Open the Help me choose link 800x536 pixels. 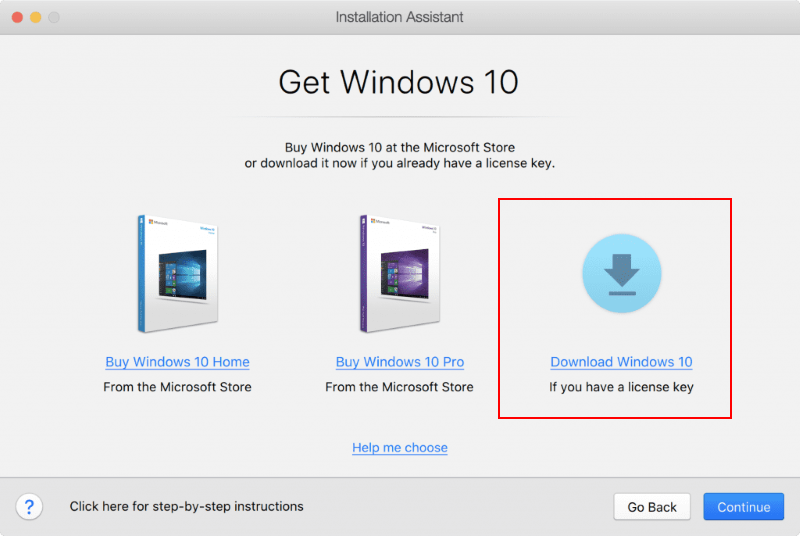pos(400,447)
